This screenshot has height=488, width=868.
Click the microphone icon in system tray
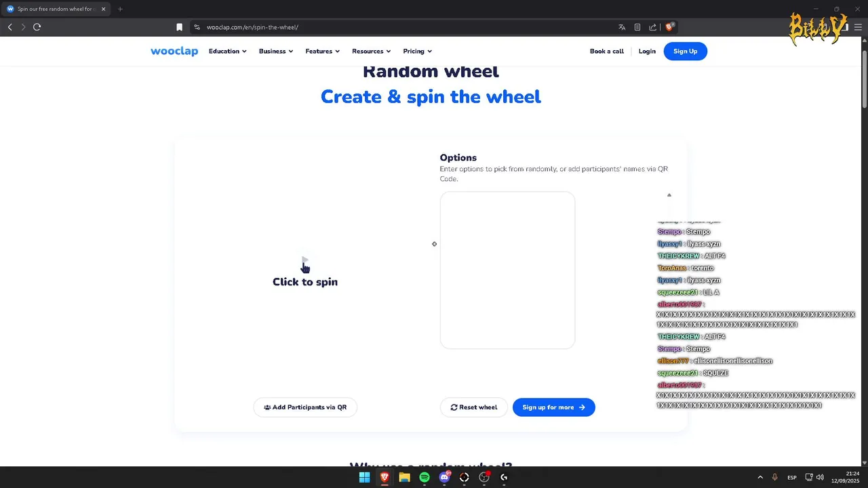pyautogui.click(x=774, y=477)
